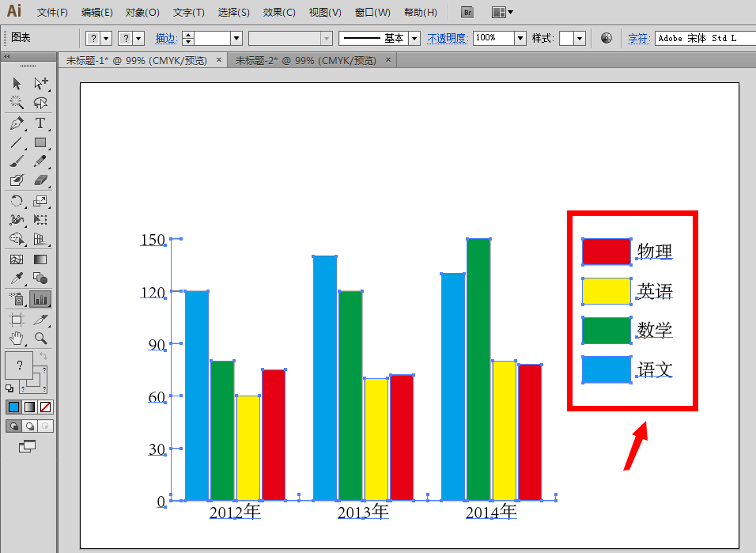
Task: Select the Pencil tool
Action: (40, 161)
